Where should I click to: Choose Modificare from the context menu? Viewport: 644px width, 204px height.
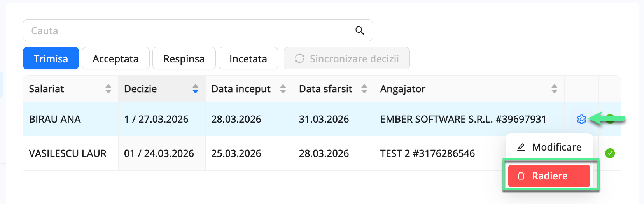(x=549, y=147)
